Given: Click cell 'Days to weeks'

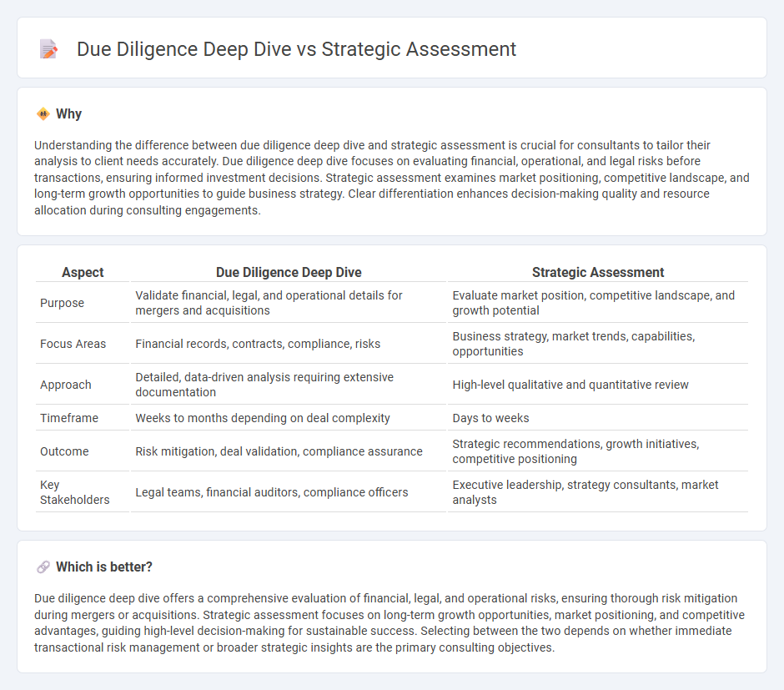Looking at the screenshot, I should [597, 418].
